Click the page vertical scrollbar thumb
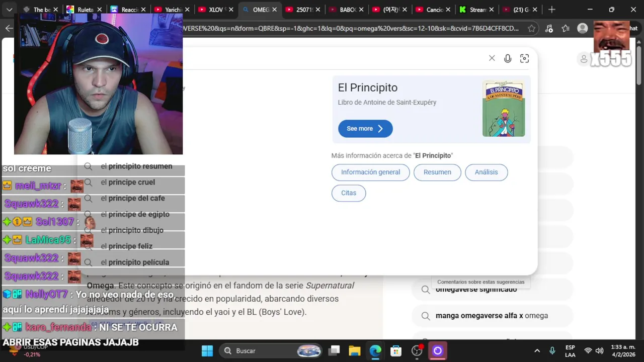 click(x=639, y=64)
